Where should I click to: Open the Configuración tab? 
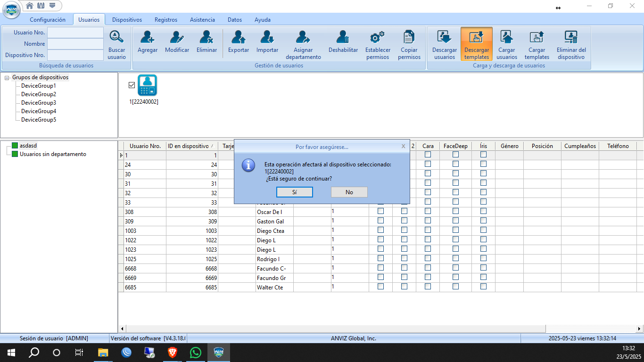tap(48, 20)
